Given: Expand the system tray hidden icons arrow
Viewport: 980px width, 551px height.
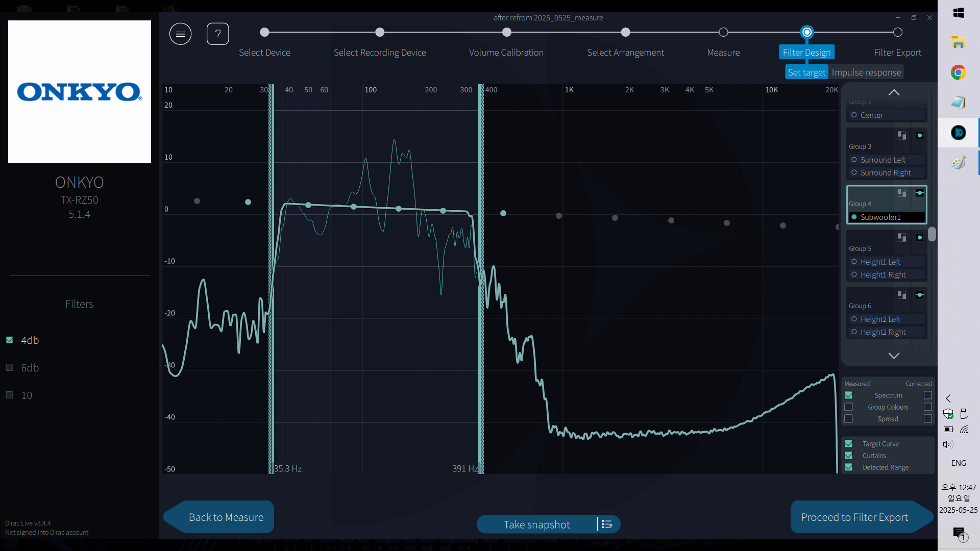Looking at the screenshot, I should pos(948,398).
